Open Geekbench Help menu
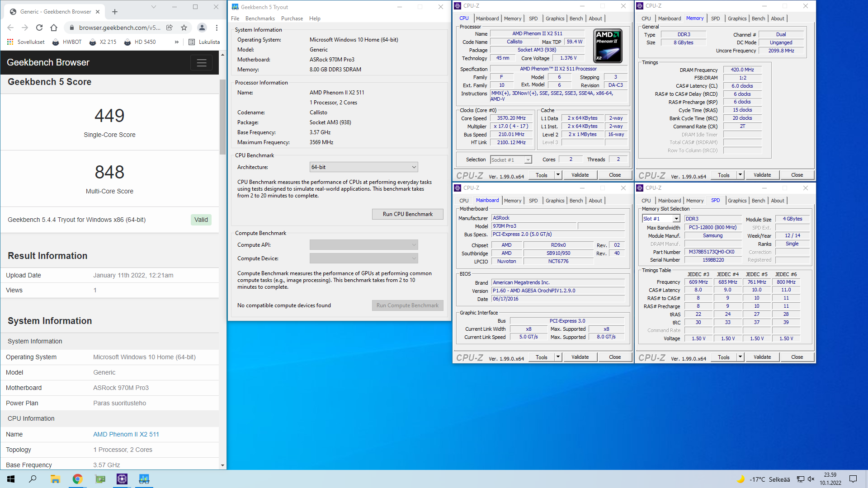868x488 pixels. point(315,19)
